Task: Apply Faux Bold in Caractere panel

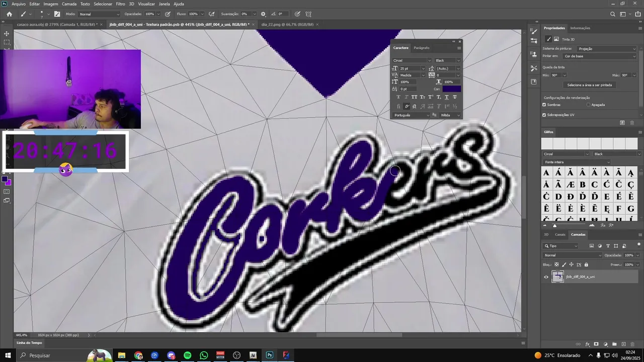Action: click(x=398, y=97)
